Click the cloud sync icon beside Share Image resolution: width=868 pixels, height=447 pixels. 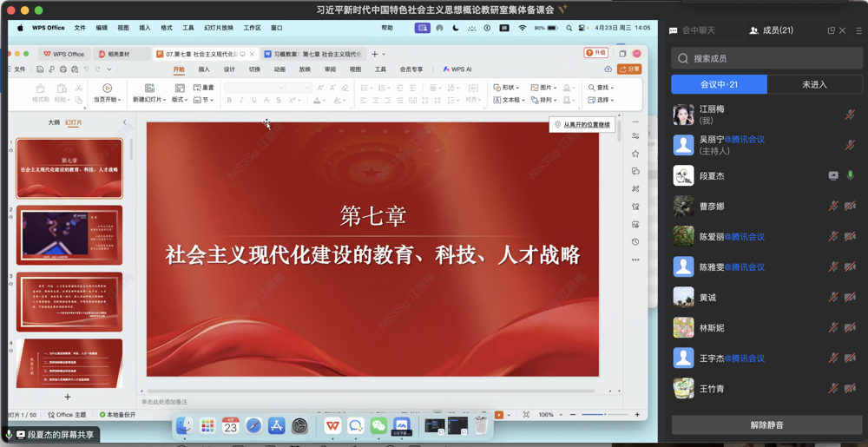[x=608, y=69]
